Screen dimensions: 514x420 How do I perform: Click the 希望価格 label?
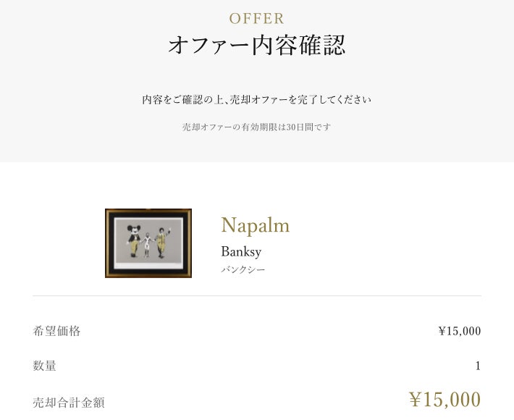[x=56, y=331]
